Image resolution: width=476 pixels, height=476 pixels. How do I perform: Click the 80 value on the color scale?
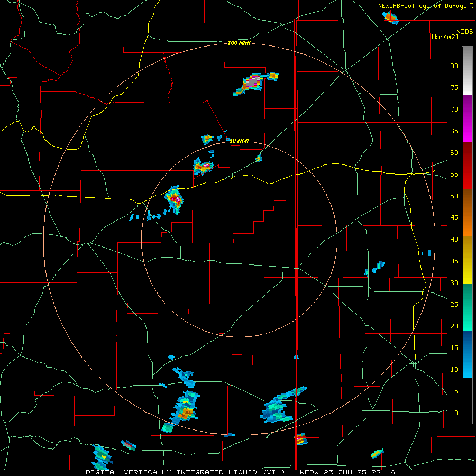pyautogui.click(x=454, y=66)
